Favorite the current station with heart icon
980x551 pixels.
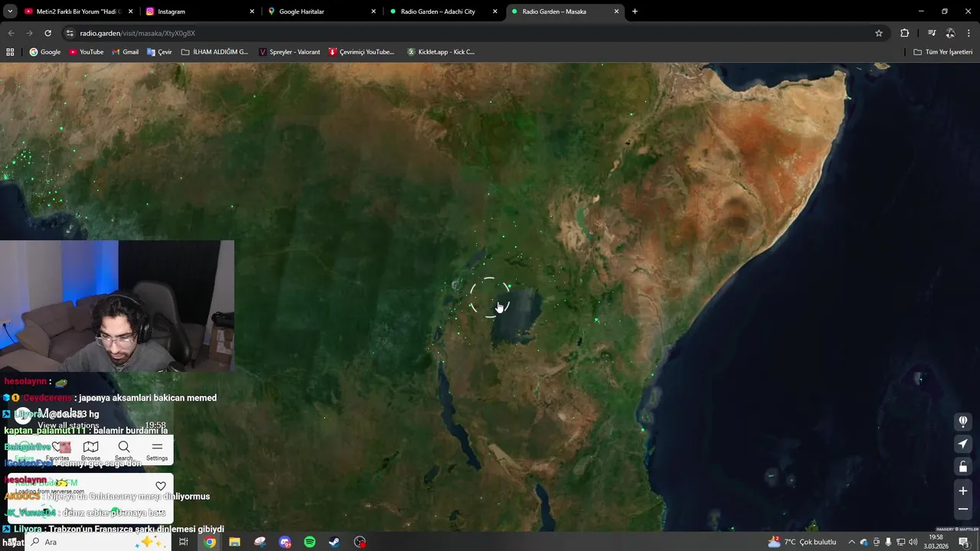pos(161,486)
